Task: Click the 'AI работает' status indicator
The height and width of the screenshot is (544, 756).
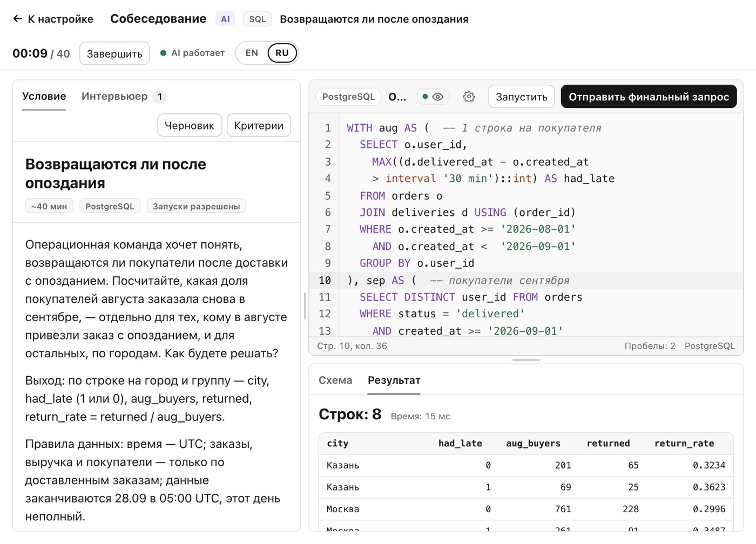Action: [192, 53]
